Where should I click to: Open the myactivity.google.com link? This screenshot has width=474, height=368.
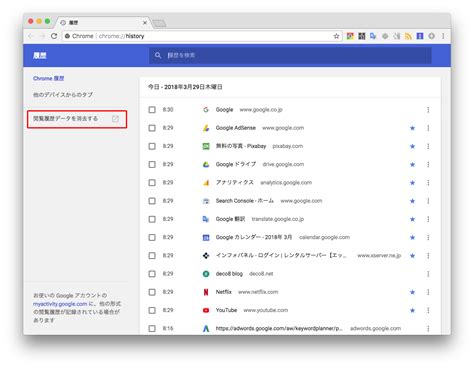click(x=60, y=304)
